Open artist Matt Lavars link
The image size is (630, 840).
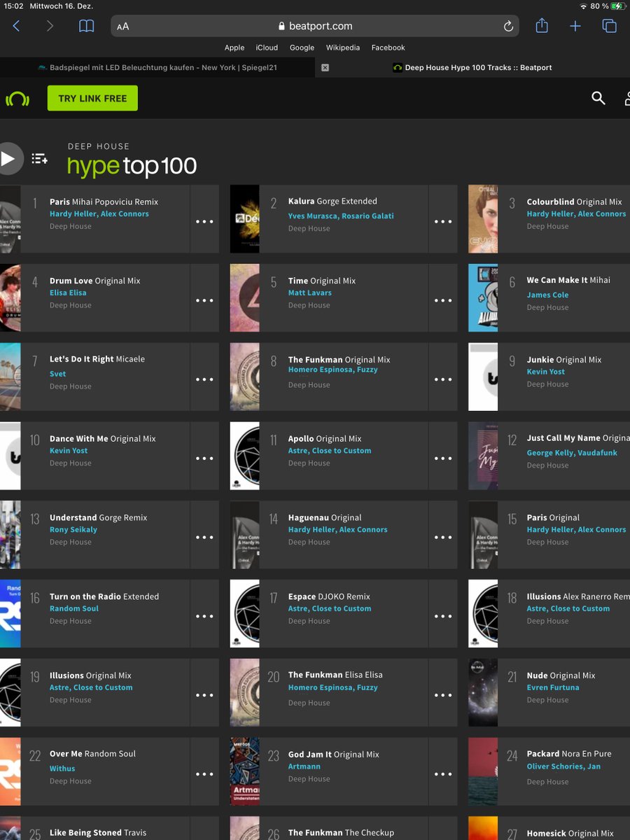pyautogui.click(x=311, y=293)
